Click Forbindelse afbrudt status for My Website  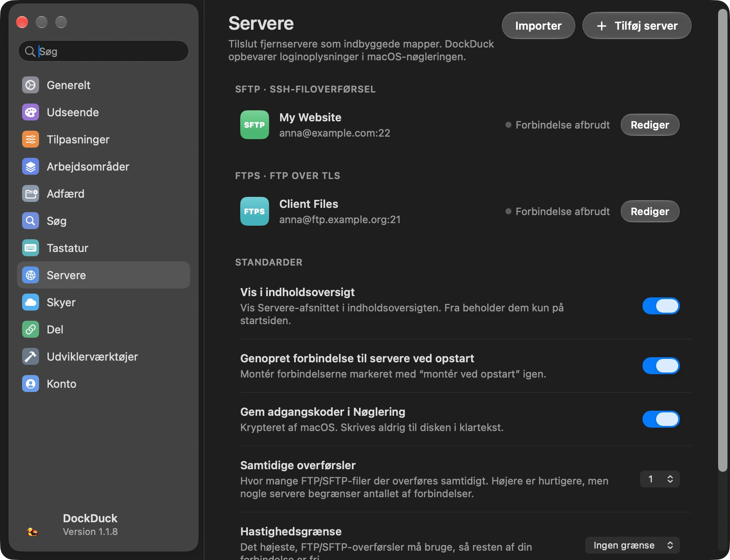click(558, 125)
